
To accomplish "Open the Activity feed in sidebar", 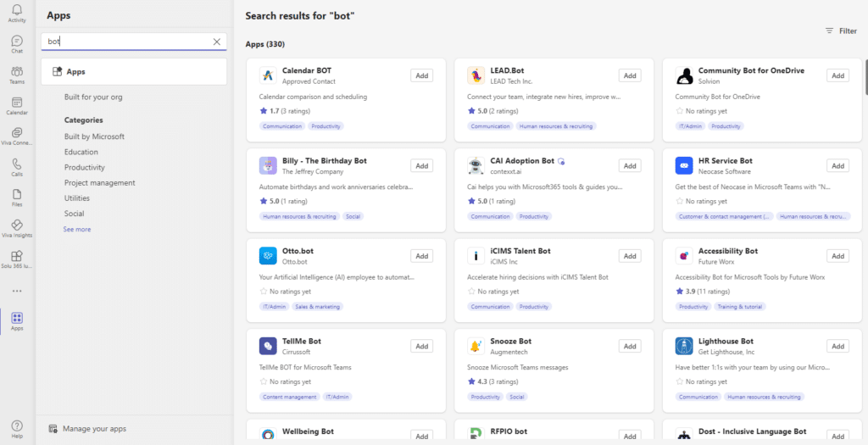I will click(17, 13).
